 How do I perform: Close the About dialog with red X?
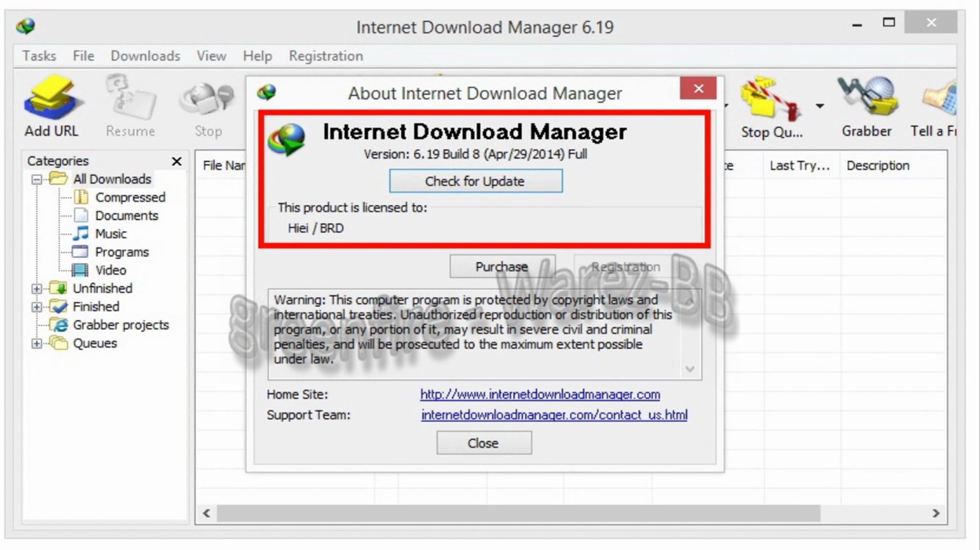click(698, 89)
